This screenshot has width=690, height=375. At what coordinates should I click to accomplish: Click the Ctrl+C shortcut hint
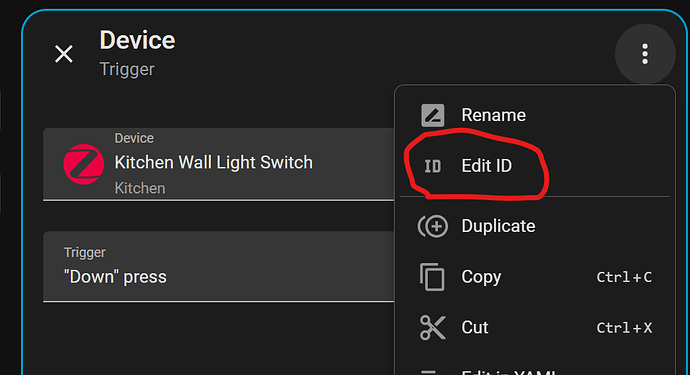point(624,277)
